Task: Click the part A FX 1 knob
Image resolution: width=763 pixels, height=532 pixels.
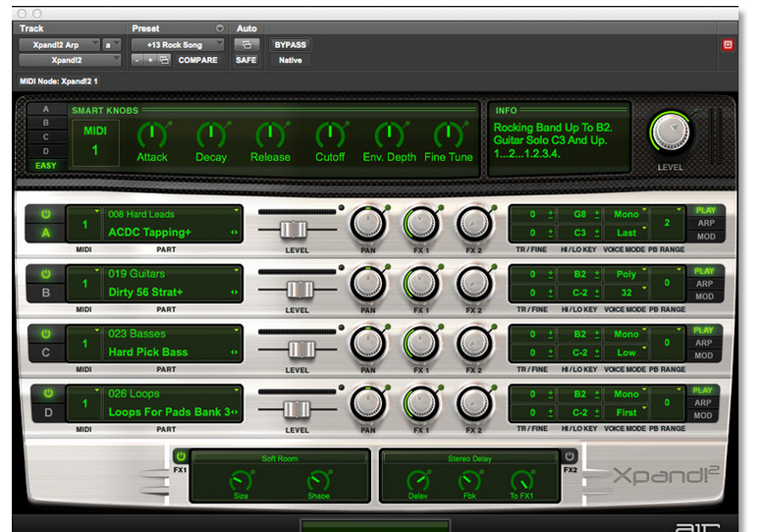Action: coord(421,224)
